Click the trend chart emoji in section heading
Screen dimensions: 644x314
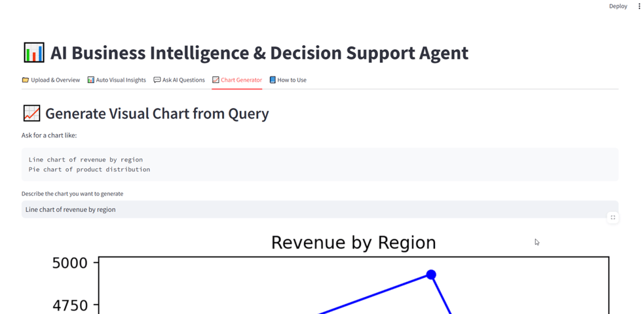click(x=31, y=113)
